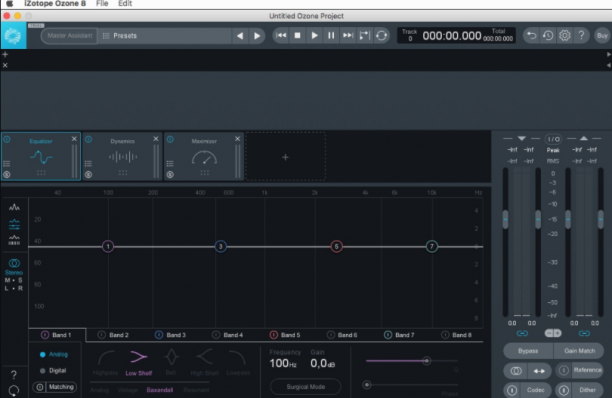Screen dimensions: 612x398
Task: Click the Bypass button
Action: pyautogui.click(x=528, y=351)
